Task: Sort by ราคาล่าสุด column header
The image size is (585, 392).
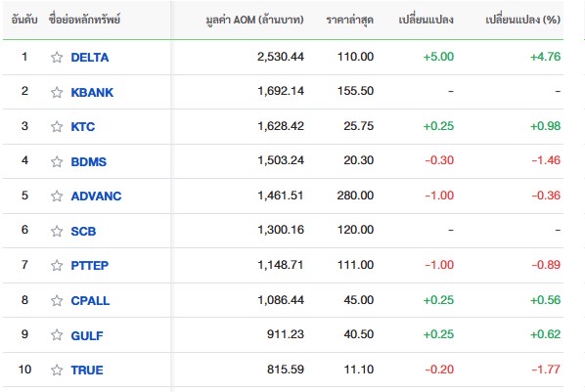Action: pyautogui.click(x=349, y=20)
